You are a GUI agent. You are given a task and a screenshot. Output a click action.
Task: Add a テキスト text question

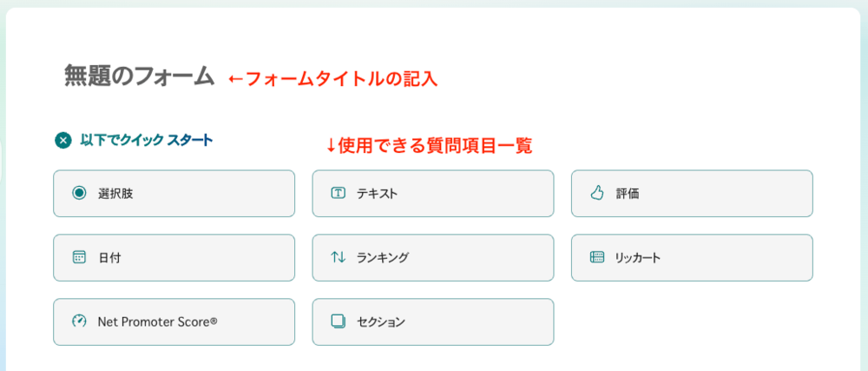point(432,193)
